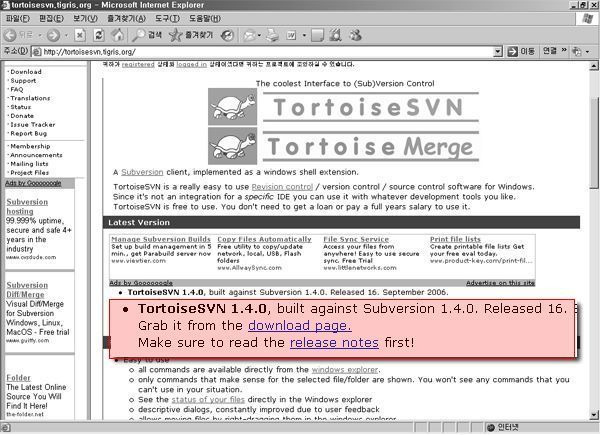Print the page using printer icon
The width and height of the screenshot is (600, 435).
pos(272,35)
